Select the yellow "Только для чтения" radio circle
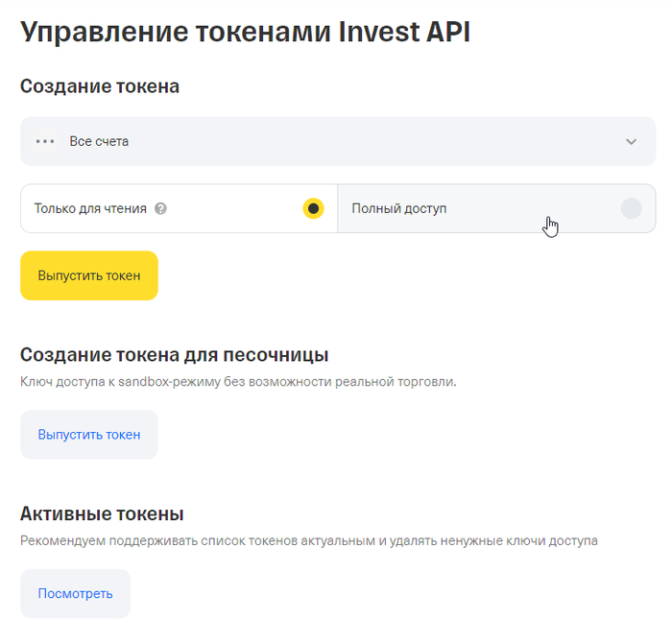The image size is (672, 644). coord(313,208)
